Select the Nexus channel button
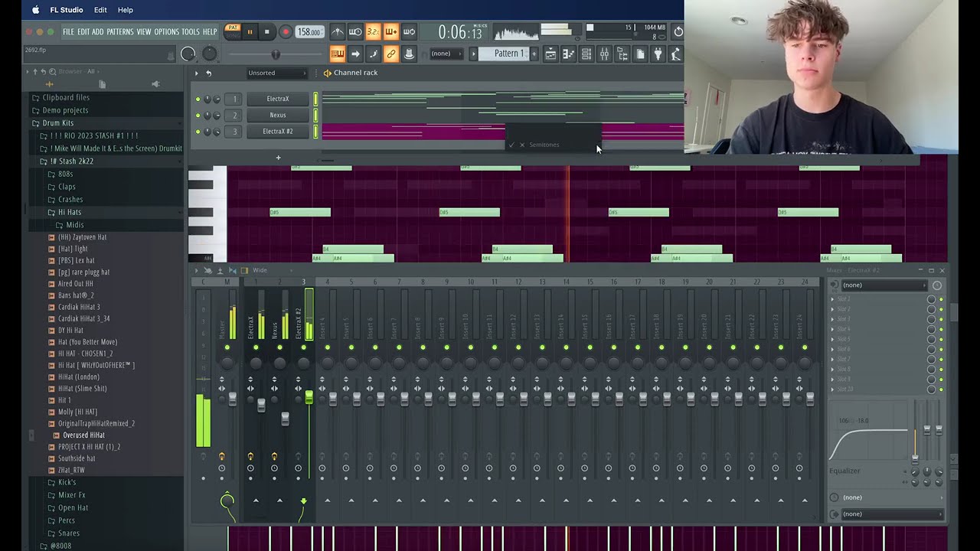Viewport: 980px width, 551px height. (x=277, y=115)
